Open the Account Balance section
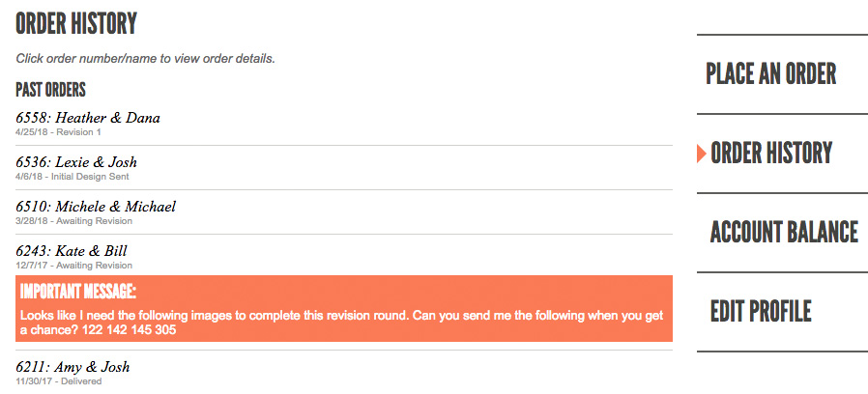The image size is (868, 394). 784,233
